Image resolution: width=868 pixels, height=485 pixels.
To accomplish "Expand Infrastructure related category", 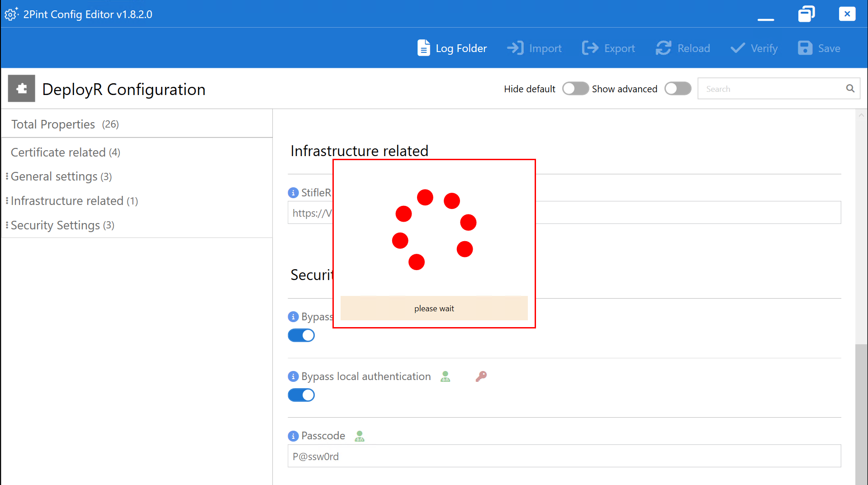I will click(74, 201).
